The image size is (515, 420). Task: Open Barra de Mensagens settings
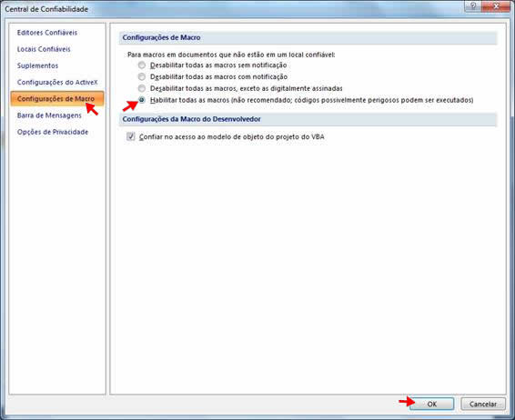pos(49,115)
